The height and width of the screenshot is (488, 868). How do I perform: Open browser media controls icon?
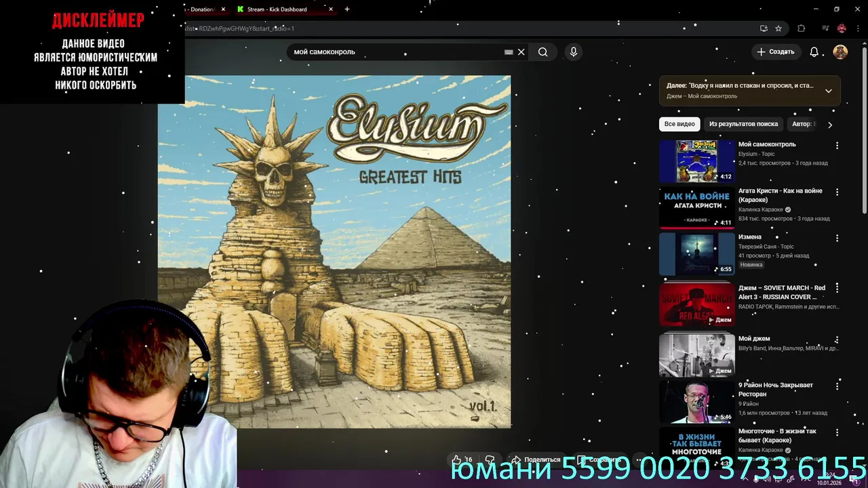[x=825, y=28]
